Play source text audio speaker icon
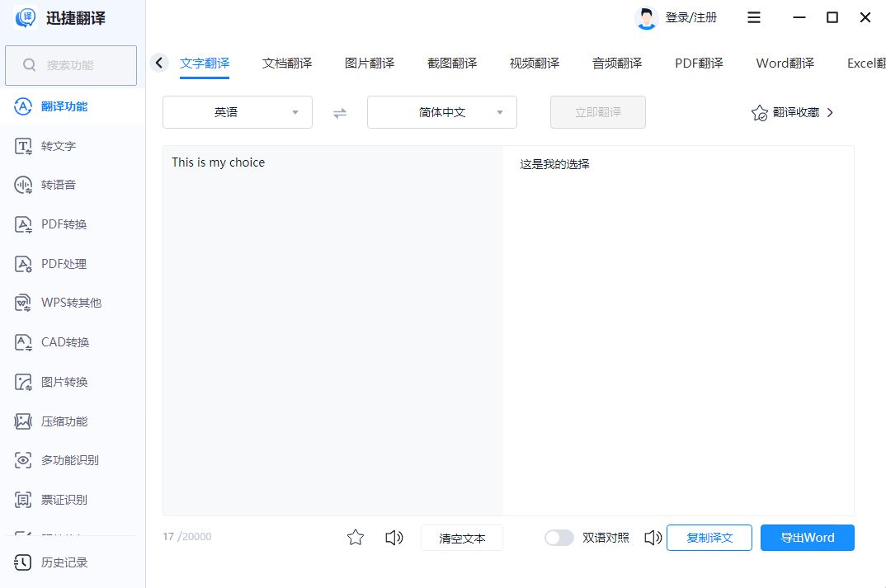 click(x=394, y=538)
